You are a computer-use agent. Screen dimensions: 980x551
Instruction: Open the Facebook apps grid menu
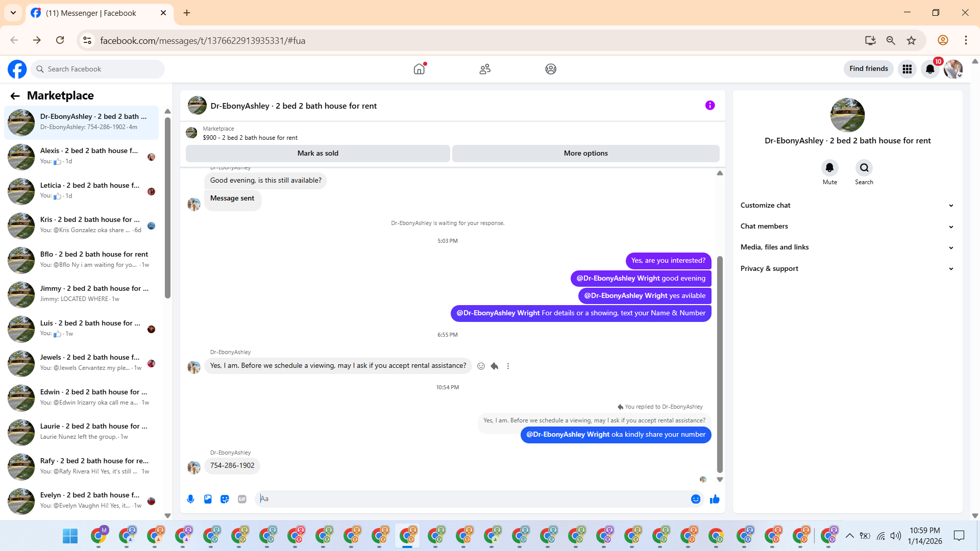907,69
